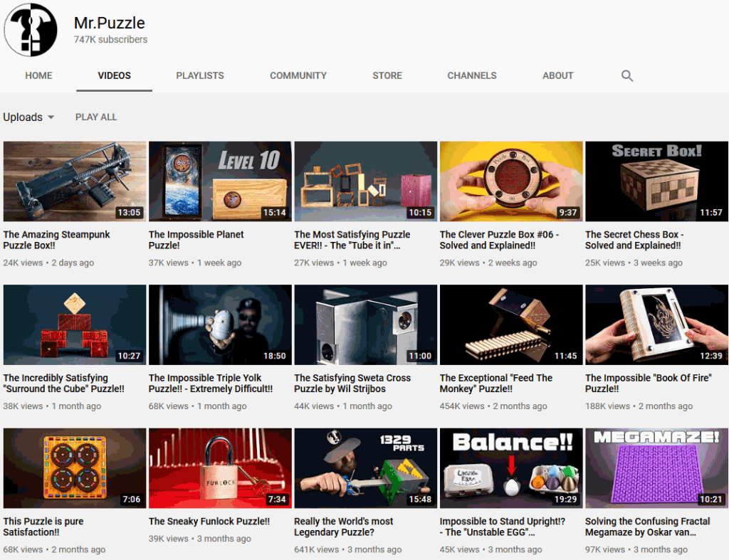Return to the HOME tab
This screenshot has height=560, width=729.
click(x=38, y=75)
